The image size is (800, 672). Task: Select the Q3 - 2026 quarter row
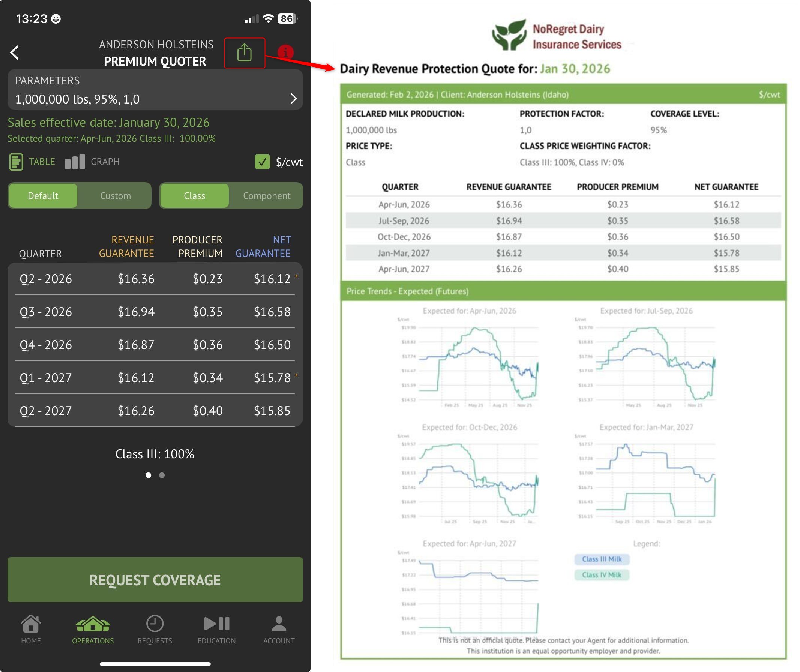pos(155,312)
